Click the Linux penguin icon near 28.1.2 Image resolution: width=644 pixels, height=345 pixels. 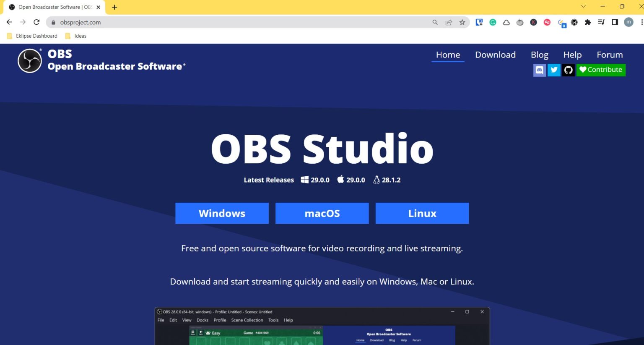click(x=376, y=180)
